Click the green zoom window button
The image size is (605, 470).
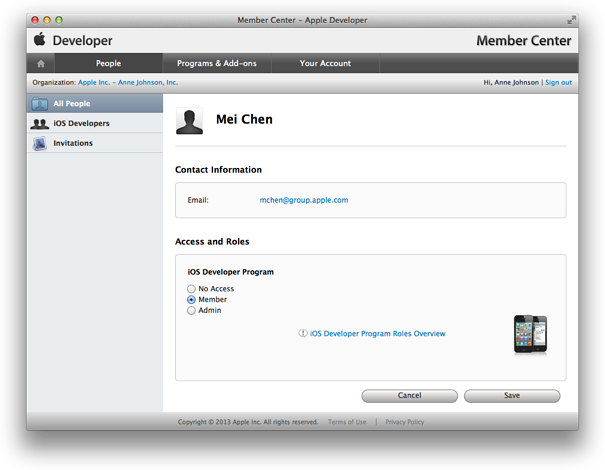coord(59,20)
